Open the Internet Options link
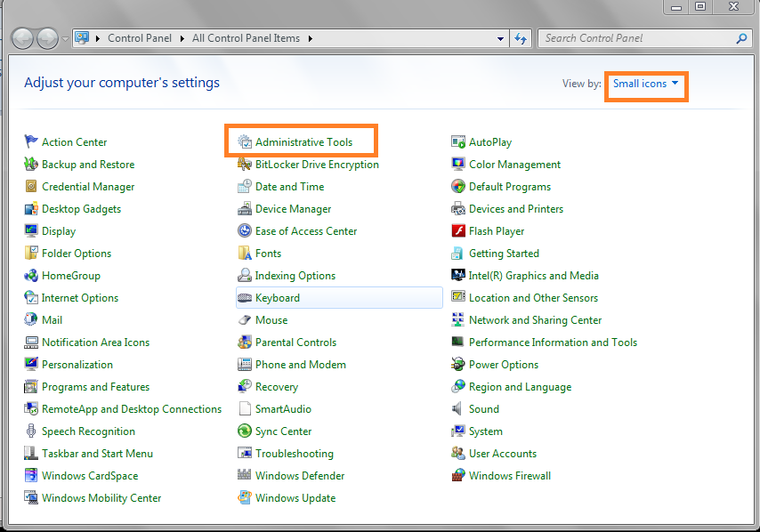The height and width of the screenshot is (532, 760). click(x=80, y=298)
